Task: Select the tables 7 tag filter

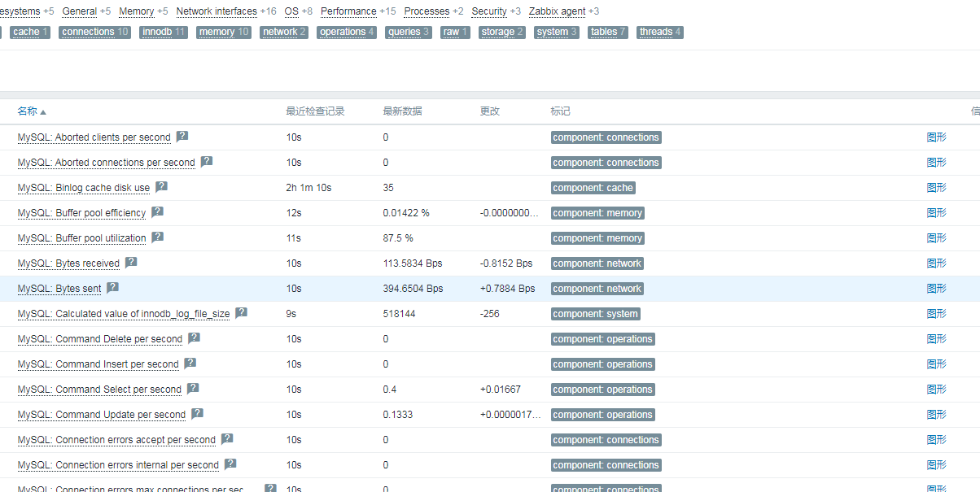Action: pyautogui.click(x=608, y=32)
